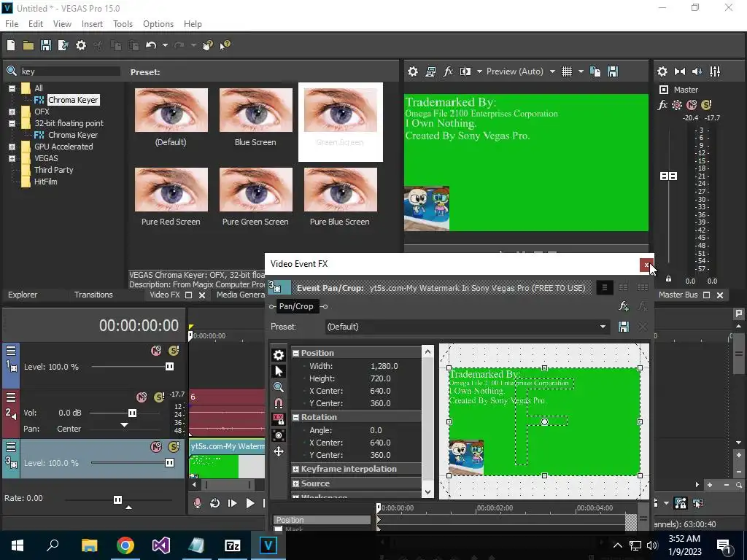747x560 pixels.
Task: Open project Properties gear in the main toolbar
Action: point(81,45)
